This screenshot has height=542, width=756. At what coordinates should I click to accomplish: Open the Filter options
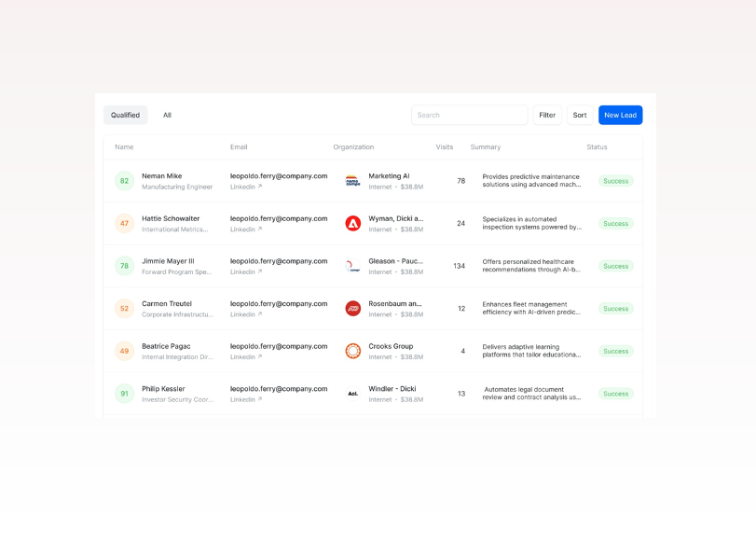[547, 115]
